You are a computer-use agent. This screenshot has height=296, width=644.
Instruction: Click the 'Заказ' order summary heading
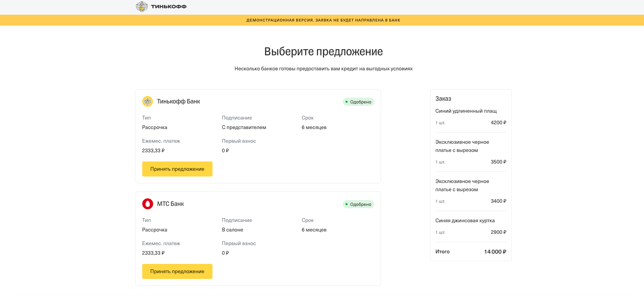point(443,99)
